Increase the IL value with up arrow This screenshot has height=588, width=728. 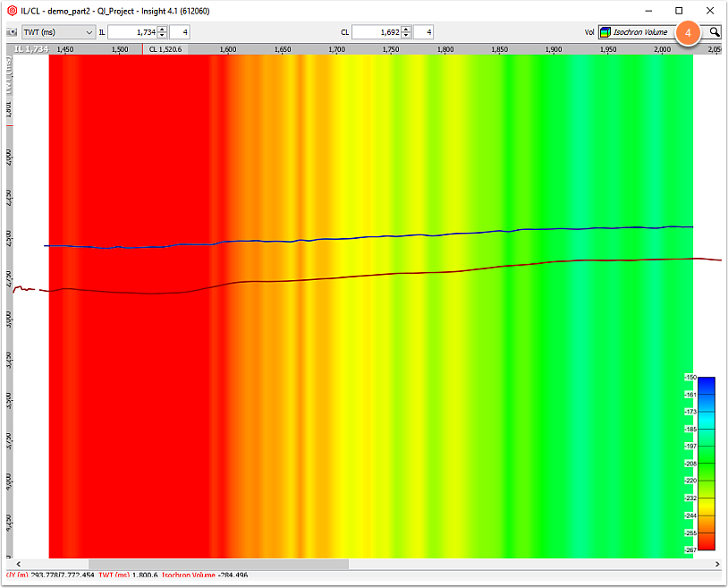[162, 30]
